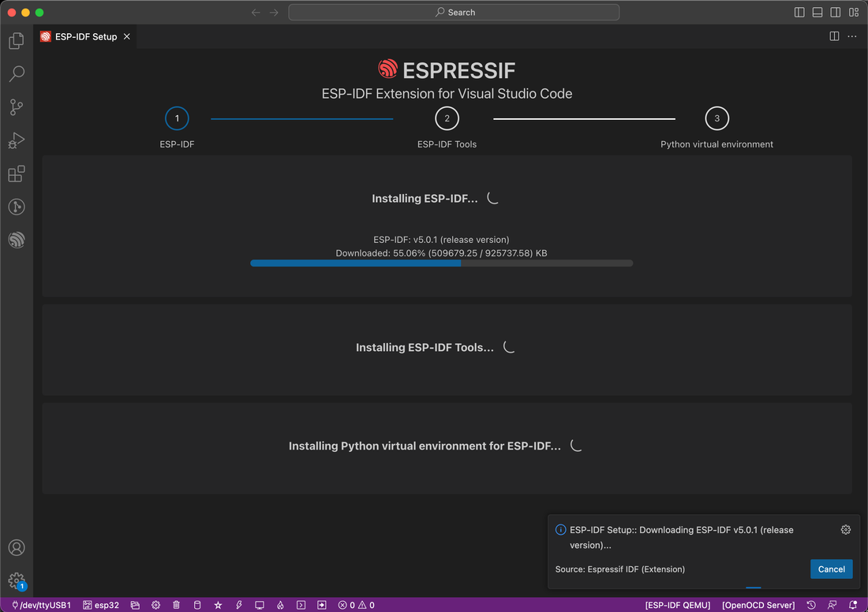Toggle the secondary side bar layout button
Screen dimensions: 868x612
[x=836, y=13]
